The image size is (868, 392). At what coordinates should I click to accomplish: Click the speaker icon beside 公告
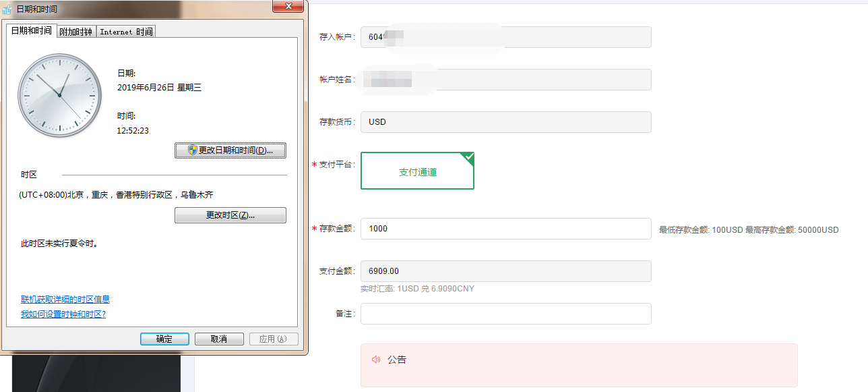pyautogui.click(x=376, y=360)
